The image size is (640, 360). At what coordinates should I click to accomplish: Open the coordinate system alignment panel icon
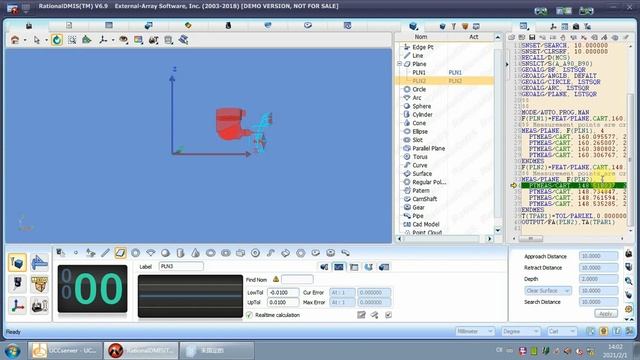(x=17, y=305)
